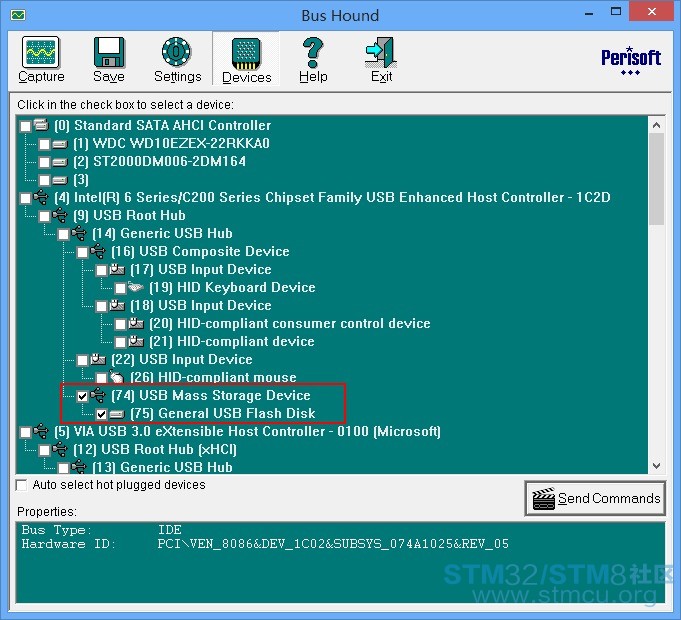This screenshot has width=681, height=620.
Task: Select (18) USB Input Device row
Action: [201, 306]
